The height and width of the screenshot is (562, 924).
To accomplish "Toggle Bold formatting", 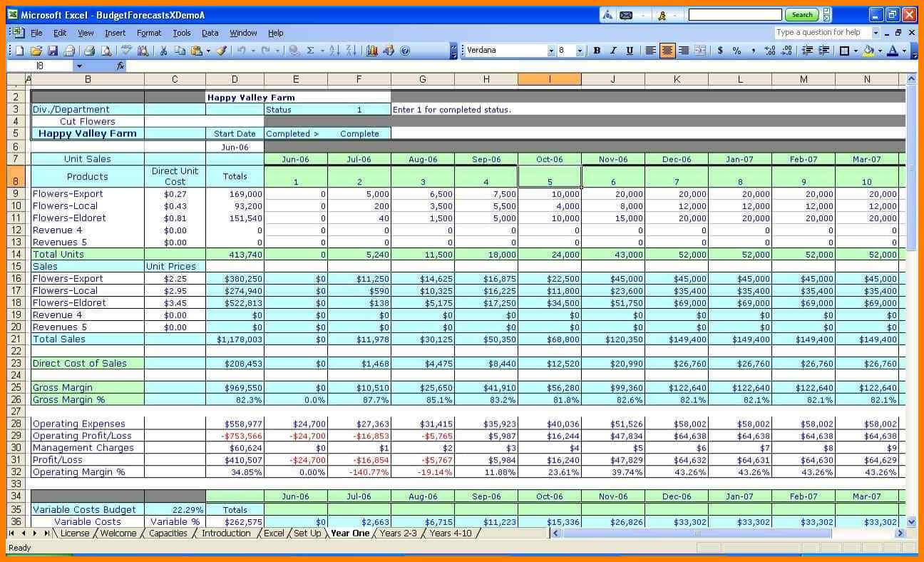I will click(x=597, y=51).
